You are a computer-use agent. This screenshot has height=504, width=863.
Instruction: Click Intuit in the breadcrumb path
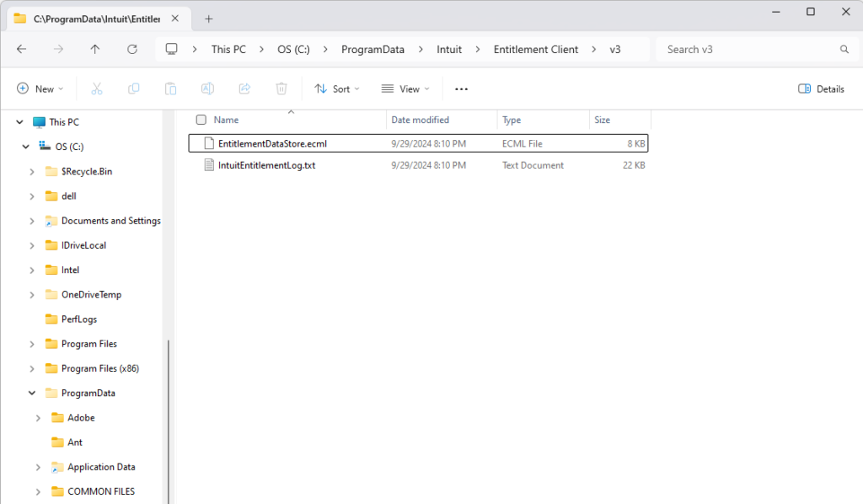point(448,49)
